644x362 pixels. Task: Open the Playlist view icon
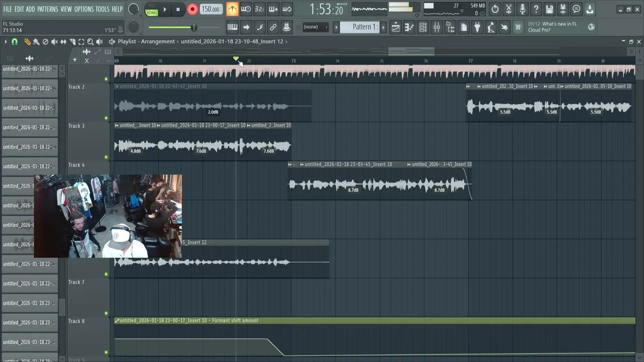tap(396, 27)
